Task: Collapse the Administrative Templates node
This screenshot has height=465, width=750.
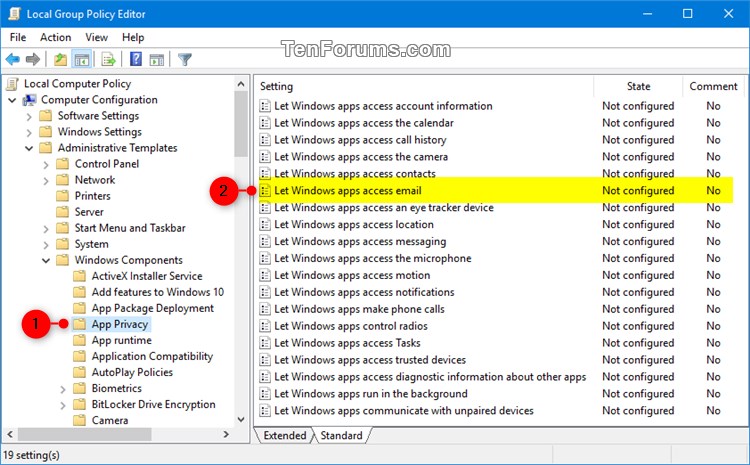Action: pos(29,148)
